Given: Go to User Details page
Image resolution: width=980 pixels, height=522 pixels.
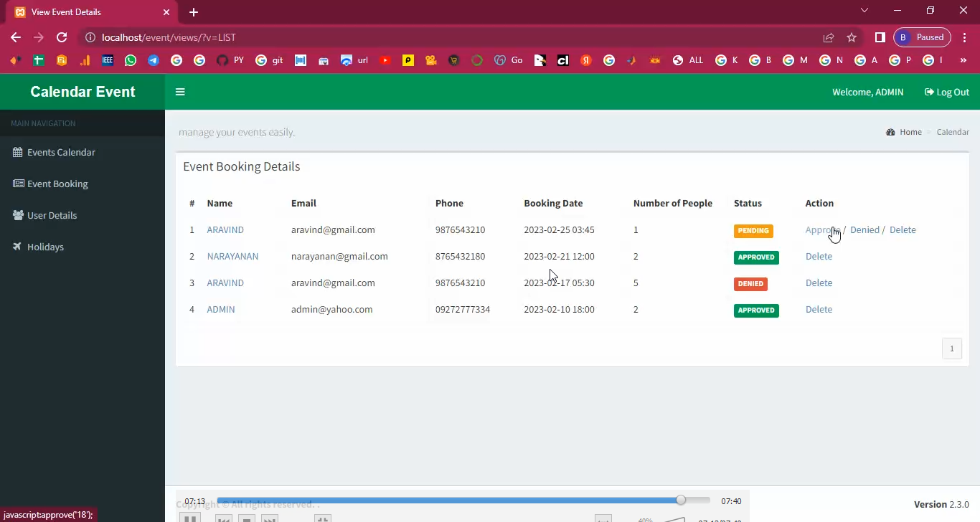Looking at the screenshot, I should pos(52,215).
